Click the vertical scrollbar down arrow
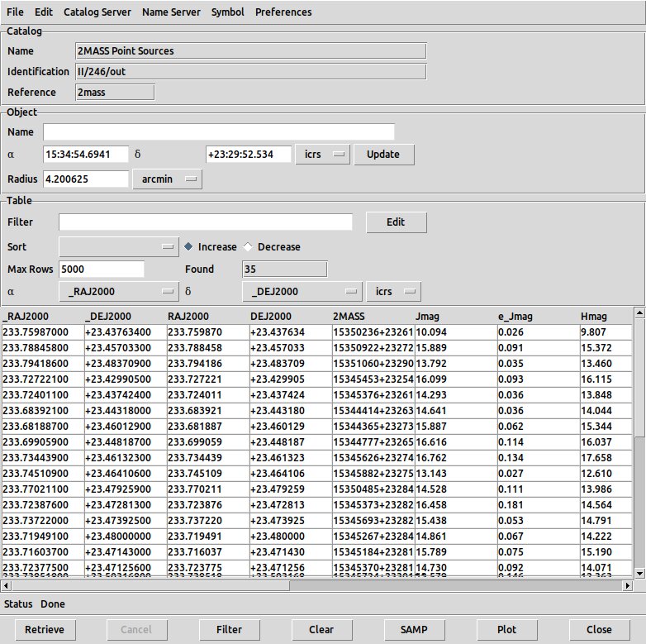Image resolution: width=646 pixels, height=644 pixels. pyautogui.click(x=639, y=574)
